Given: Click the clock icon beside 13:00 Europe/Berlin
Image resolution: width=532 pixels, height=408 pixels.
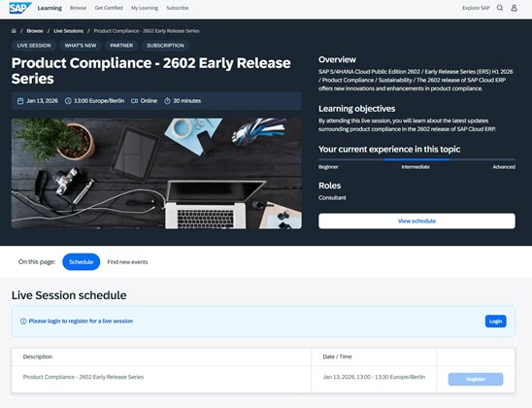Looking at the screenshot, I should pyautogui.click(x=68, y=101).
